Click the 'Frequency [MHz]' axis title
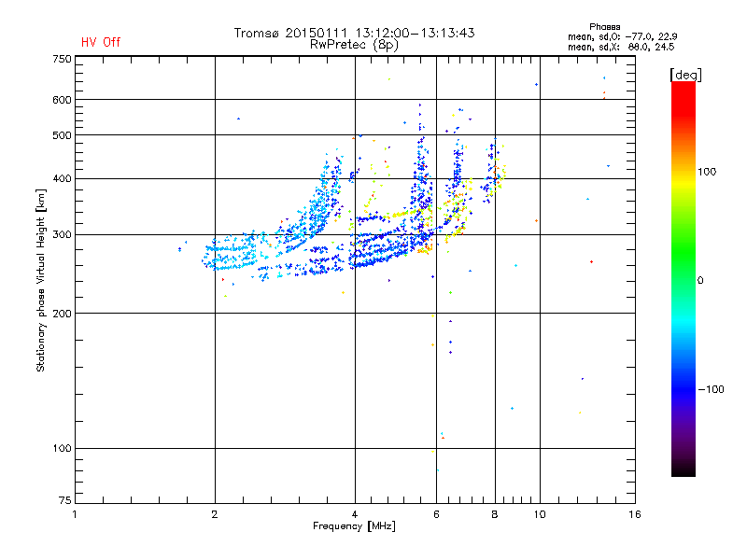Screen dimensions: 747x560 [x=354, y=526]
